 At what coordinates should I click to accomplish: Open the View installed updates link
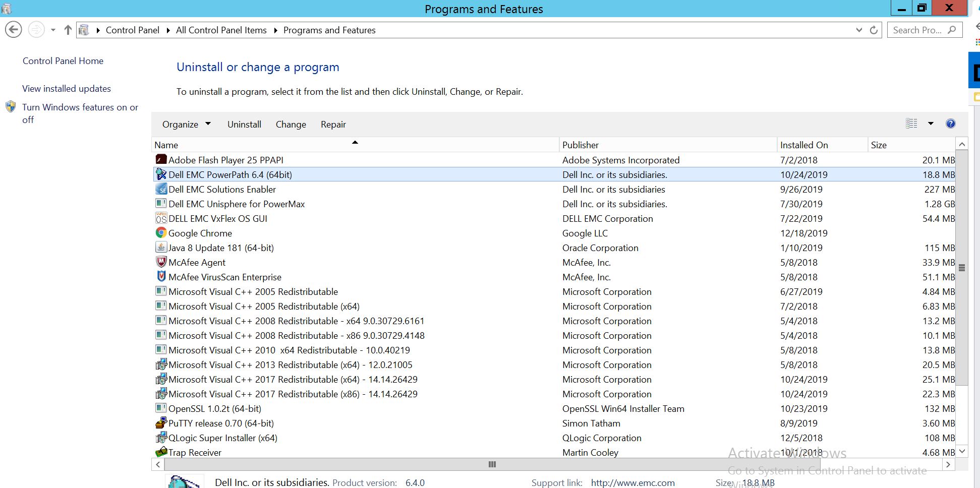click(66, 88)
